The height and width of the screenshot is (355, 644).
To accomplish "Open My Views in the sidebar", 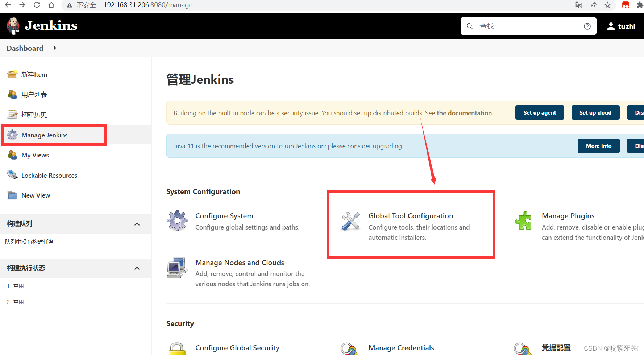I will [x=35, y=155].
